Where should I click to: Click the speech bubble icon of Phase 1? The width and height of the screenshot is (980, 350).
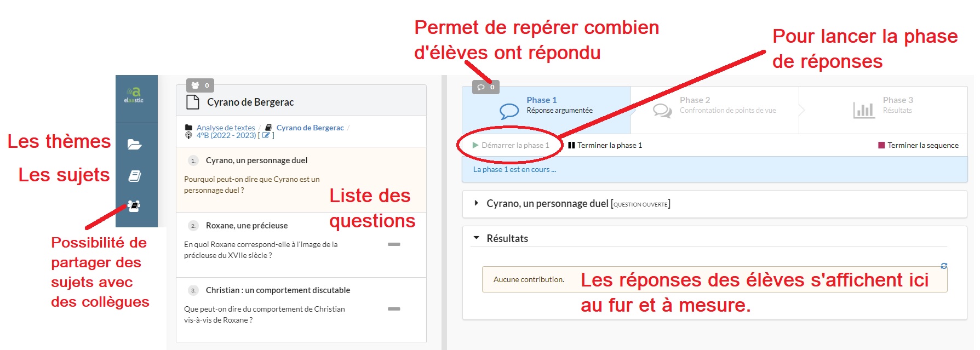click(509, 111)
